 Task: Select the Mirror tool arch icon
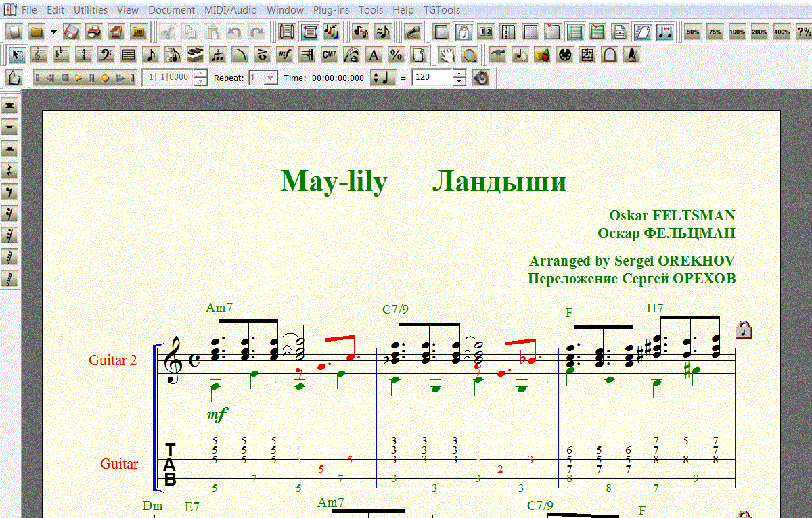610,55
